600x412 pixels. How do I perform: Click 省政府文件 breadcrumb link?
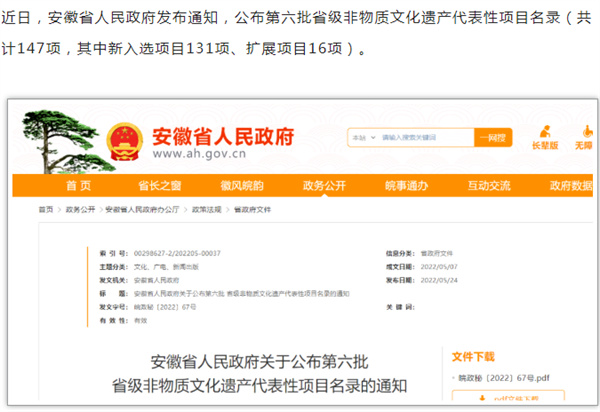tap(253, 210)
